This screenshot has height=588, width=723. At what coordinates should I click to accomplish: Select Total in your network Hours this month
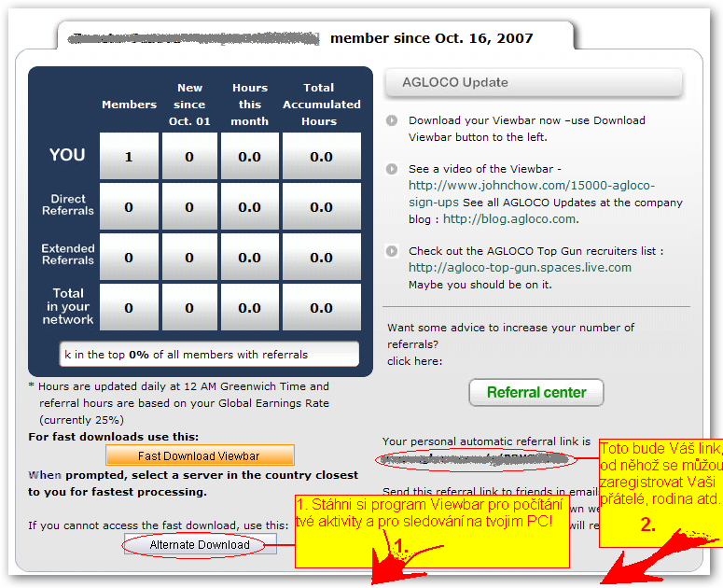pyautogui.click(x=249, y=307)
